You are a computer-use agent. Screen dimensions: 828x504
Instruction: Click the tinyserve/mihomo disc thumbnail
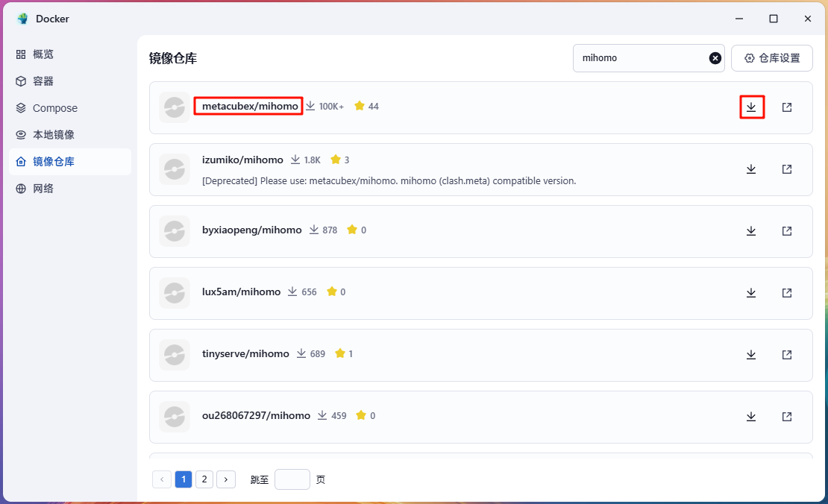174,355
